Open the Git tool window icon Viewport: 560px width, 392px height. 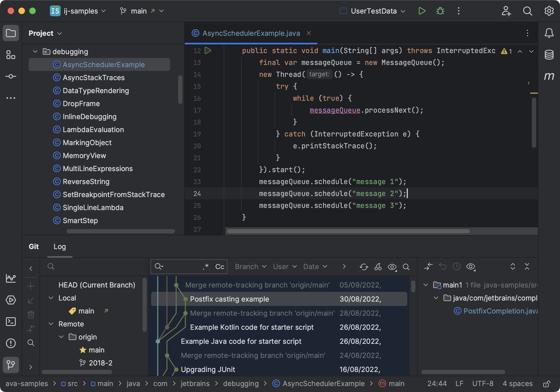(x=11, y=365)
